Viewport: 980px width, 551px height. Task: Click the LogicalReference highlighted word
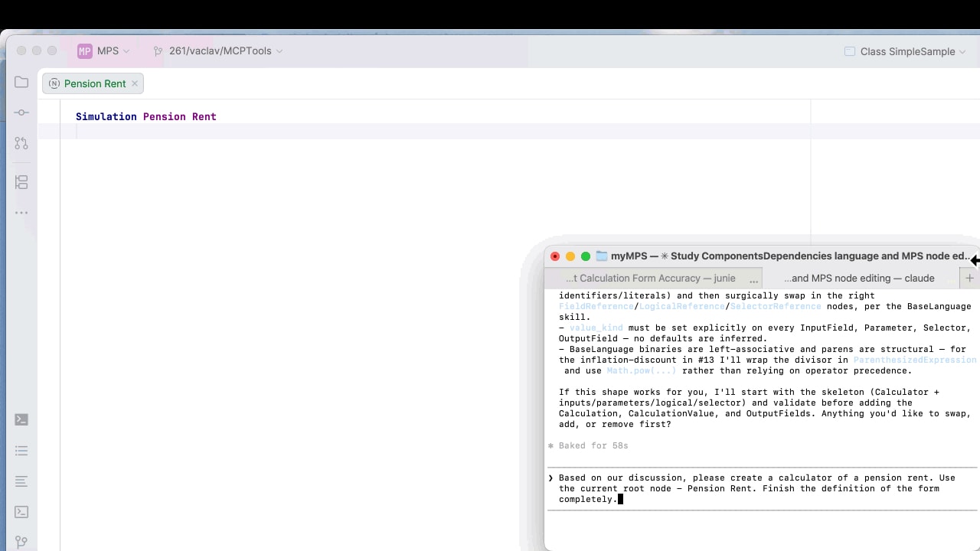pyautogui.click(x=681, y=306)
